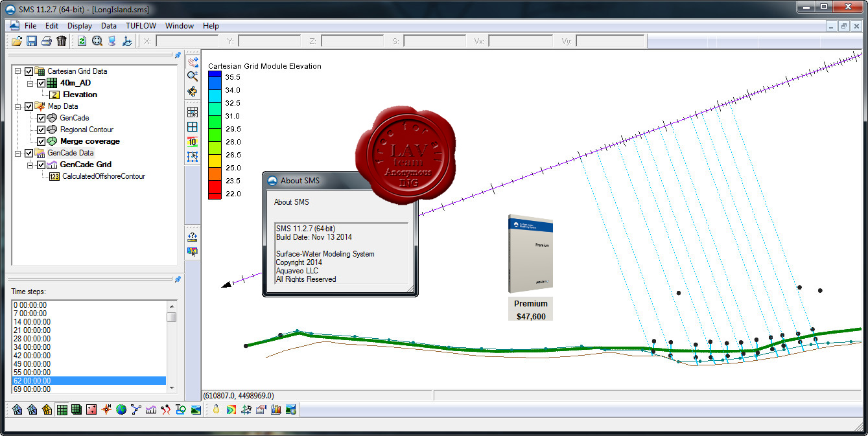The width and height of the screenshot is (868, 436).
Task: Click the light bulb icon in bottom toolbar
Action: click(x=217, y=409)
